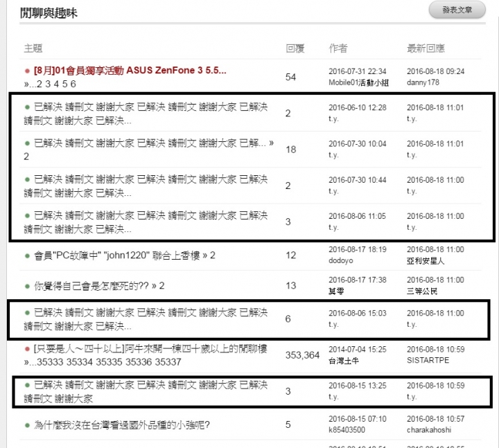The image size is (499, 448).
Task: Open last replier charakahoshi's profile
Action: pyautogui.click(x=429, y=430)
